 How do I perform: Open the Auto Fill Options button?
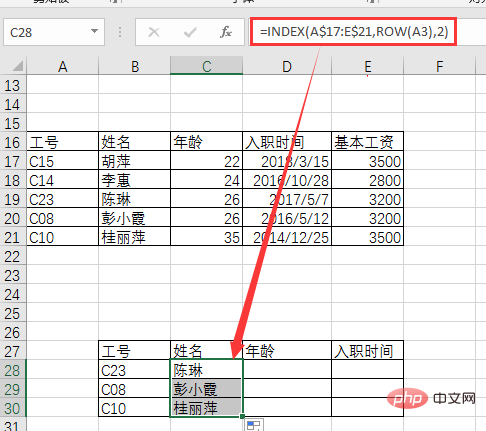tap(254, 425)
